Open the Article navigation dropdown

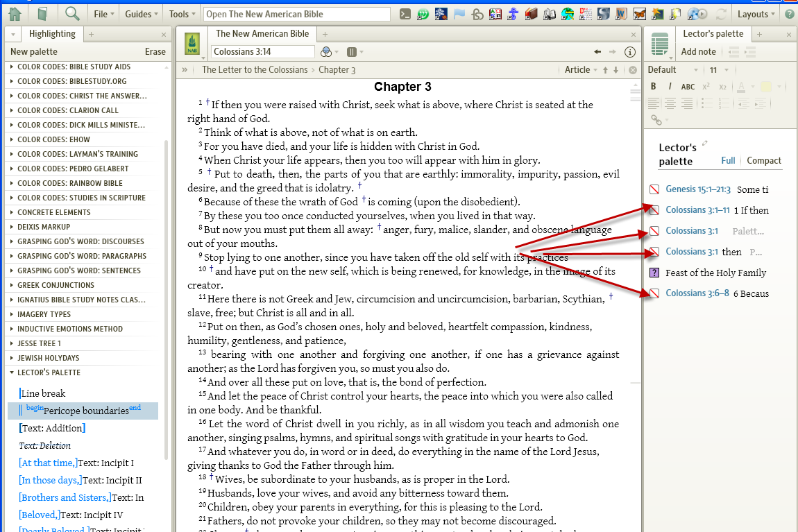tap(581, 69)
